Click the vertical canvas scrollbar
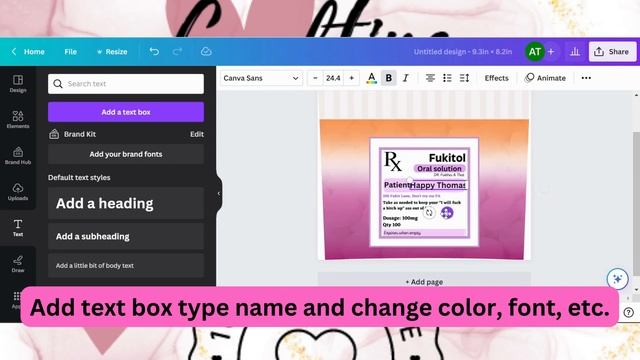This screenshot has height=360, width=640. click(636, 204)
